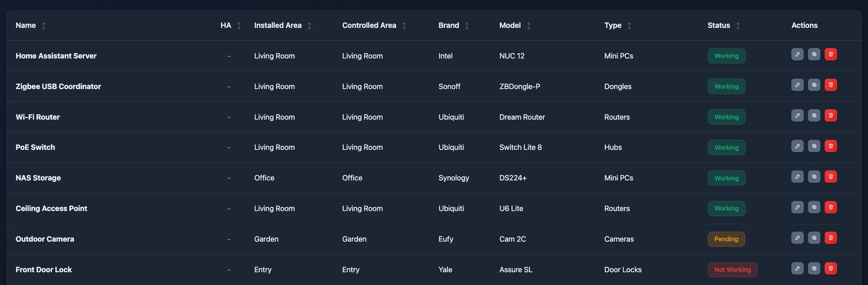Duplicate the Ceiling Access Point entry
The height and width of the screenshot is (285, 868).
pos(814,207)
